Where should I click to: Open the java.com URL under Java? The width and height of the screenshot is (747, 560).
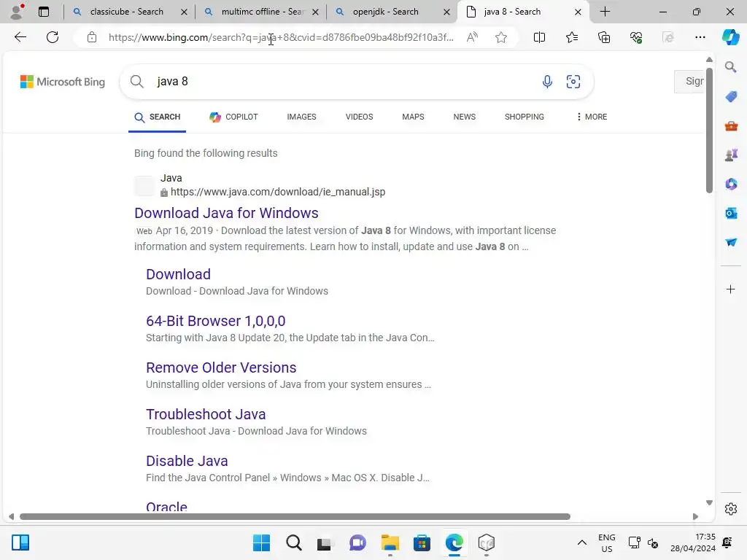(278, 192)
